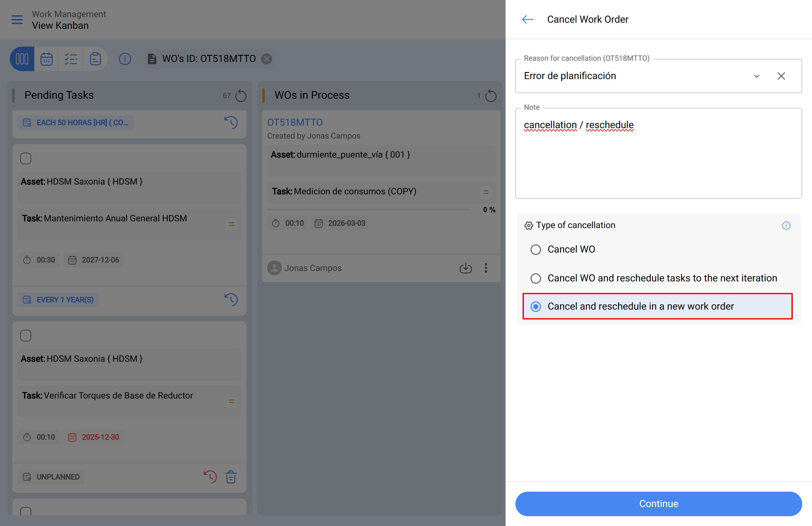The height and width of the screenshot is (526, 812).
Task: Click inside the Note text area
Action: point(658,160)
